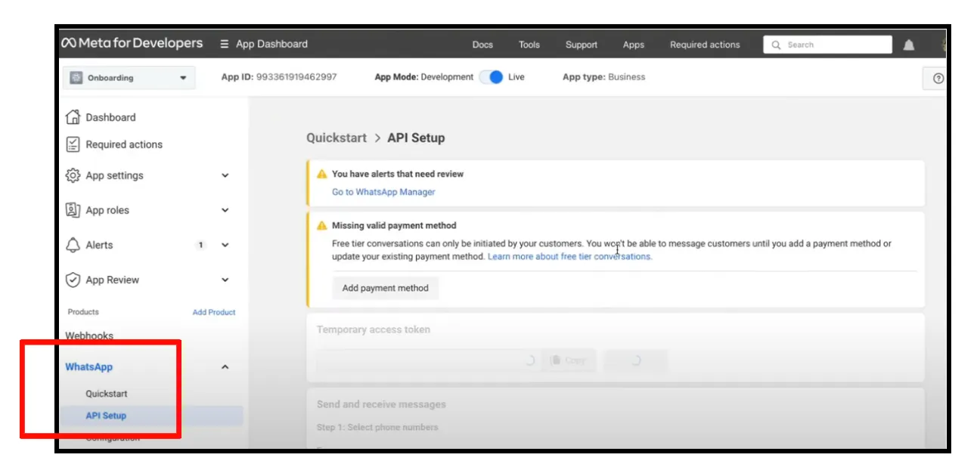Expand the App settings section
This screenshot has height=464, width=980.
225,175
